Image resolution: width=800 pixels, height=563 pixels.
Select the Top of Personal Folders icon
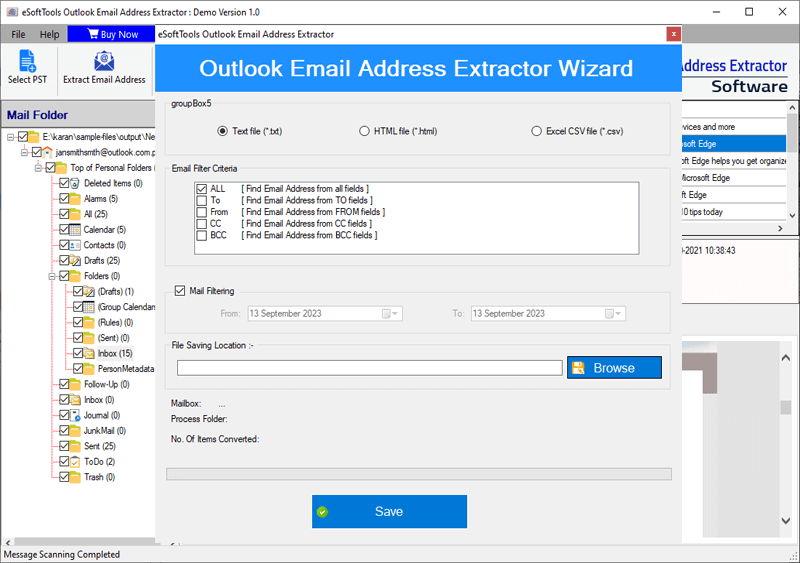point(61,167)
